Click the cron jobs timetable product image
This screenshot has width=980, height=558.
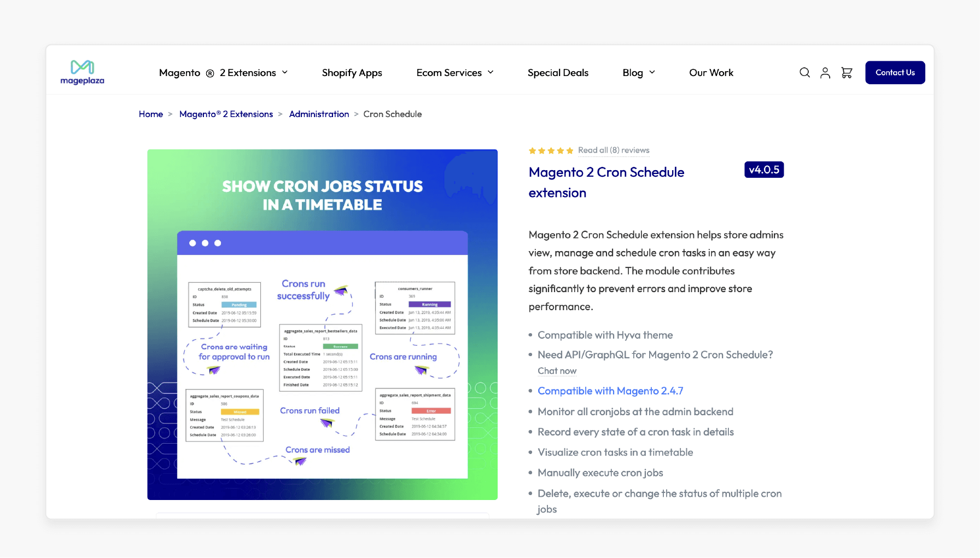click(x=322, y=324)
